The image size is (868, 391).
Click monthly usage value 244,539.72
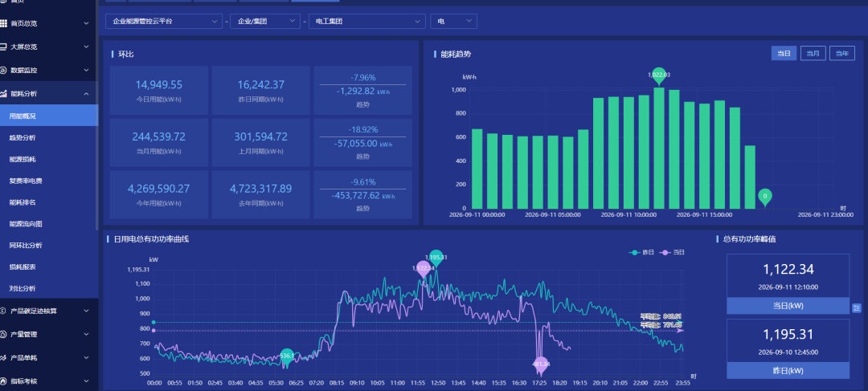[x=159, y=136]
